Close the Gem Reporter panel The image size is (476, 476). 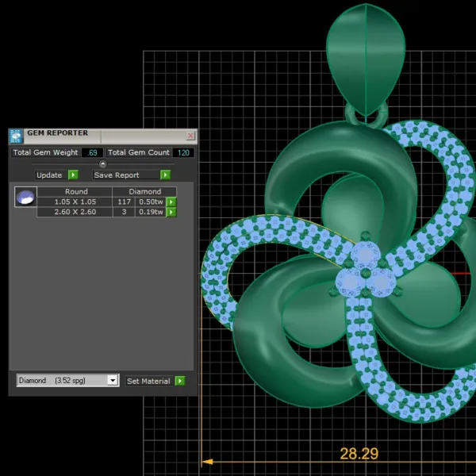pyautogui.click(x=190, y=136)
